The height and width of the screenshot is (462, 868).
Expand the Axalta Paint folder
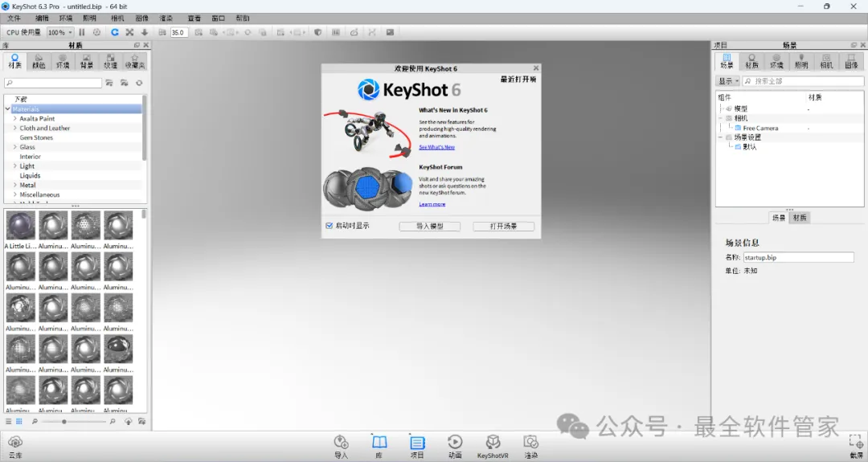tap(15, 118)
